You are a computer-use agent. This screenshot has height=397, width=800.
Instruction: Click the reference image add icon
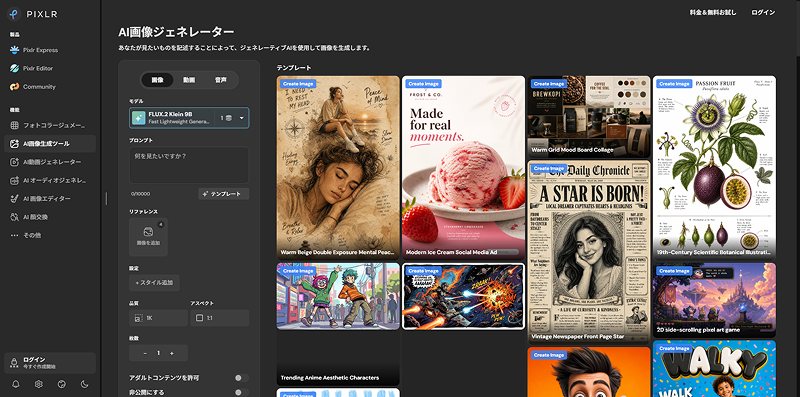tap(148, 232)
